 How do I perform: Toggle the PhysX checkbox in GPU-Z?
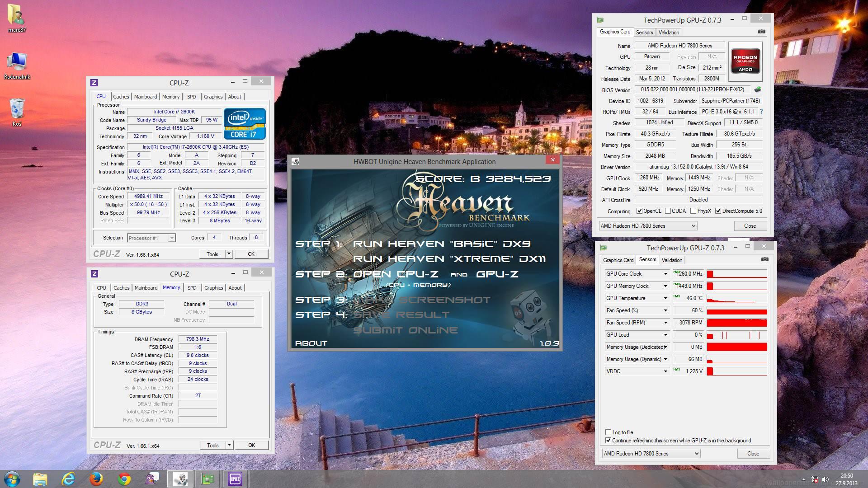[x=693, y=211]
